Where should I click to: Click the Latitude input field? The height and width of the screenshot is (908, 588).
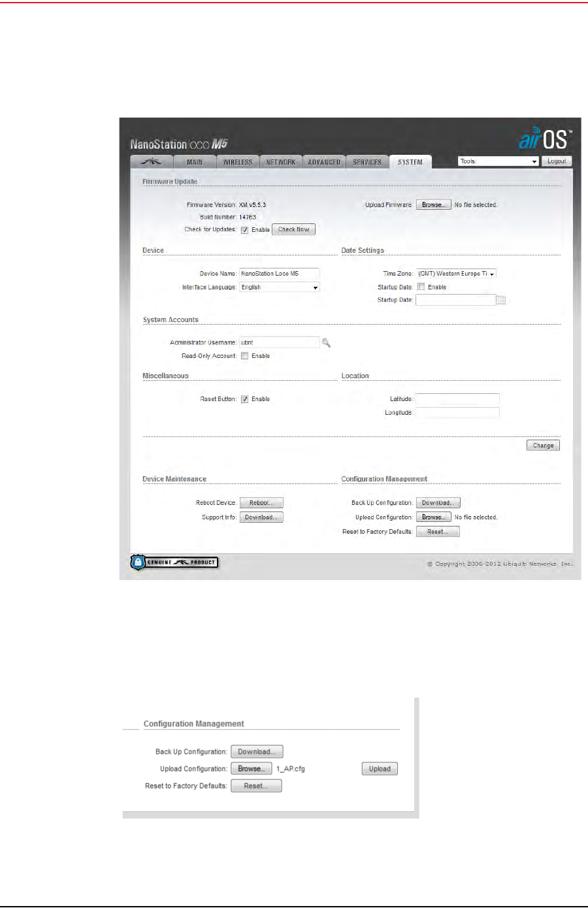click(457, 398)
